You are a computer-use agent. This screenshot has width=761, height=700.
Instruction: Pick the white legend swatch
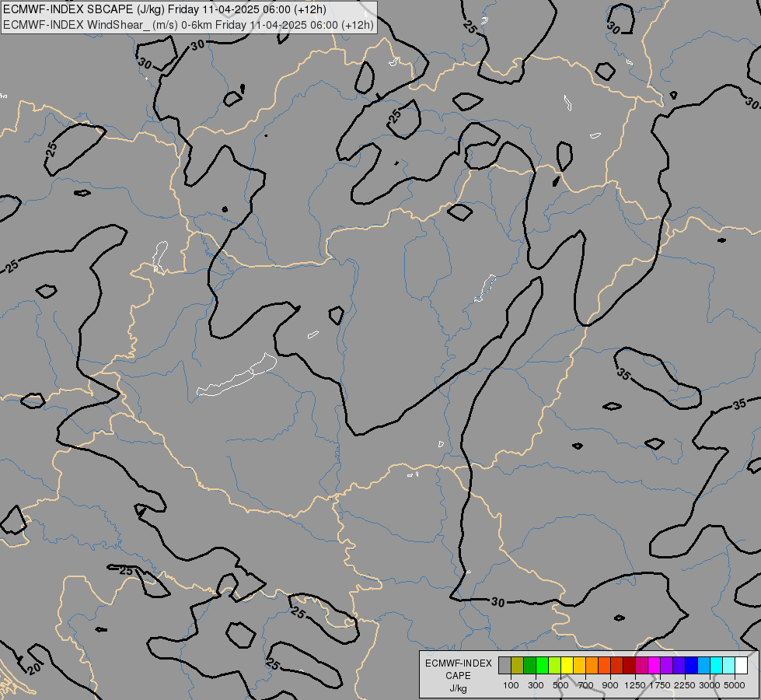(x=741, y=665)
